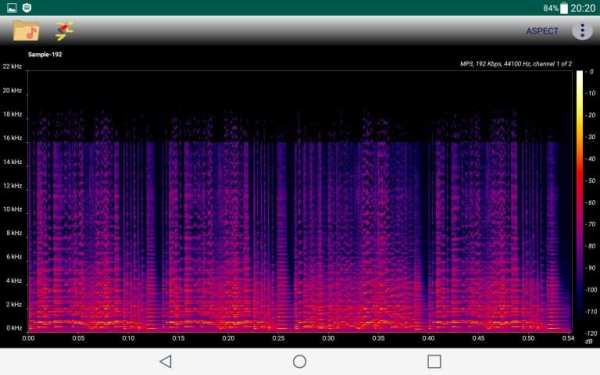Open the three-dot overflow menu
The image size is (600, 375).
point(582,31)
